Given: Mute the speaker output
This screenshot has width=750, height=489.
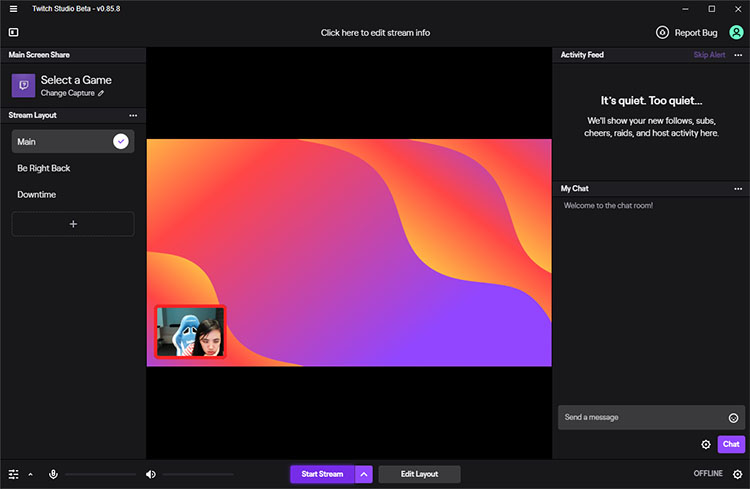Looking at the screenshot, I should [x=151, y=474].
